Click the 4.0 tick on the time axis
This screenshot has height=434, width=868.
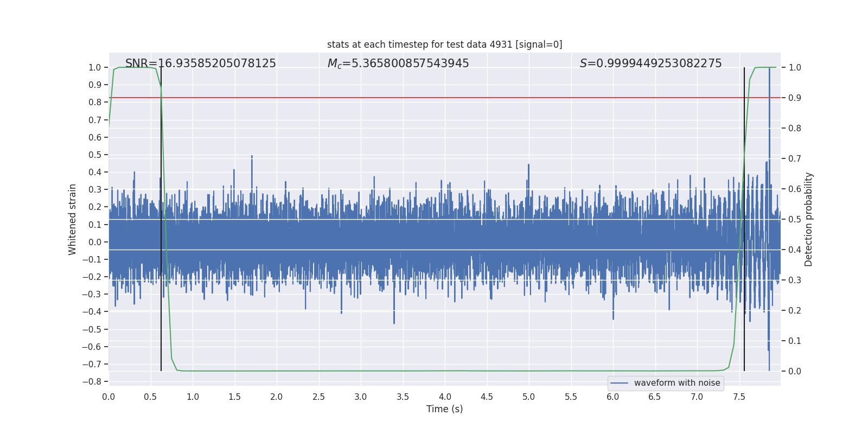(445, 397)
